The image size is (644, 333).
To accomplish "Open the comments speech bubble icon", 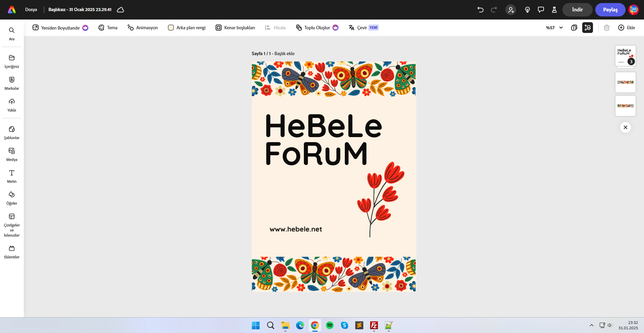I will click(541, 10).
